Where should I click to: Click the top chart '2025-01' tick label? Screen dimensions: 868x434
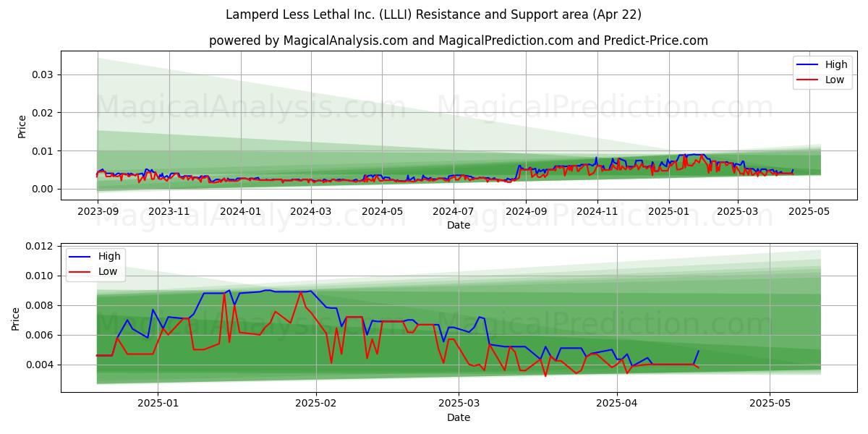click(668, 210)
